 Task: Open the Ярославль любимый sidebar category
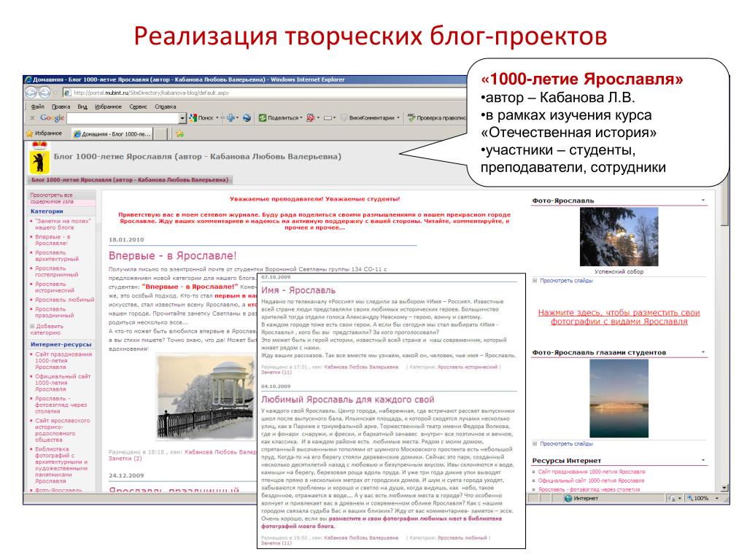click(x=64, y=300)
